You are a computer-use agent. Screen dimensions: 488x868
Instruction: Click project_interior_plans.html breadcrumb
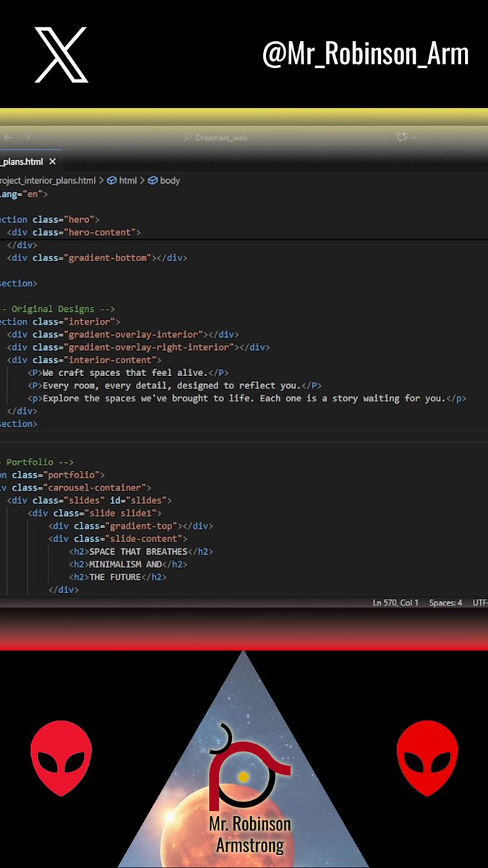tap(48, 181)
